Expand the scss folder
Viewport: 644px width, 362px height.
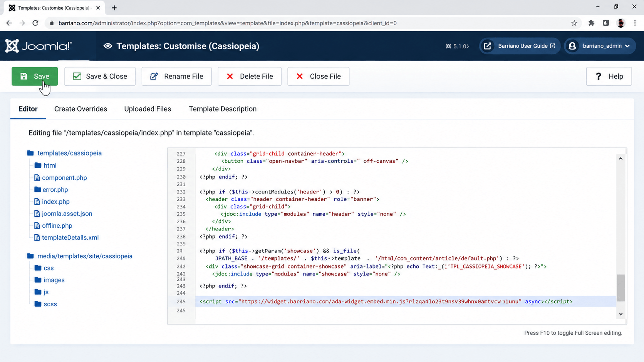(x=50, y=304)
